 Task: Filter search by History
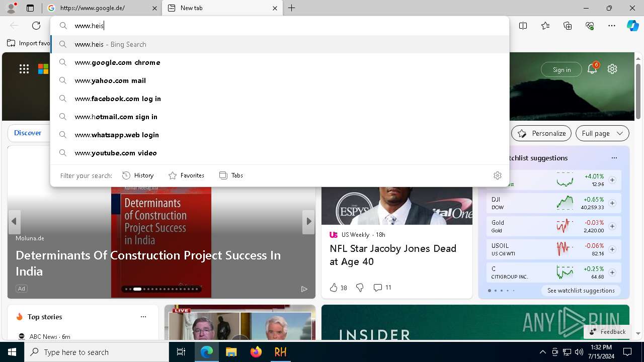click(138, 175)
